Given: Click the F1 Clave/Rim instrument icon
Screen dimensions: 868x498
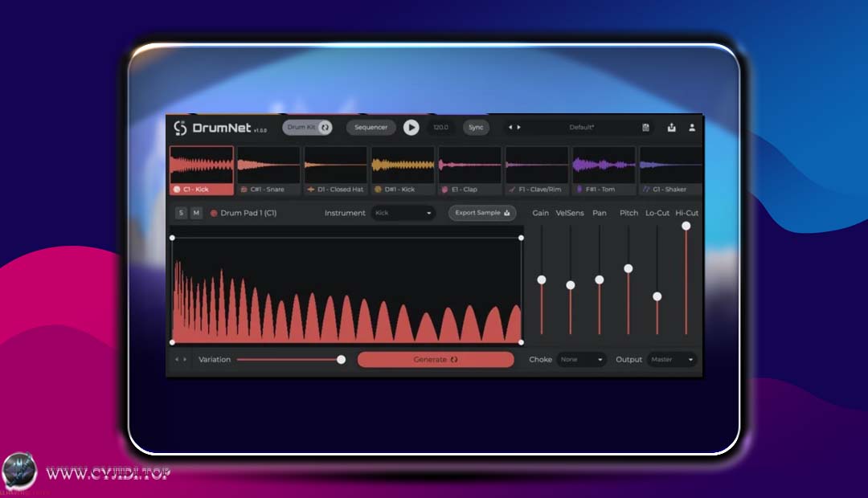Looking at the screenshot, I should click(x=512, y=190).
